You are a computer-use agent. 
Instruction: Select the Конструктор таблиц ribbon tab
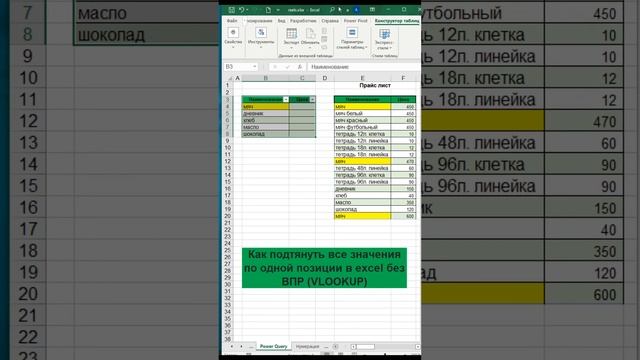click(397, 21)
